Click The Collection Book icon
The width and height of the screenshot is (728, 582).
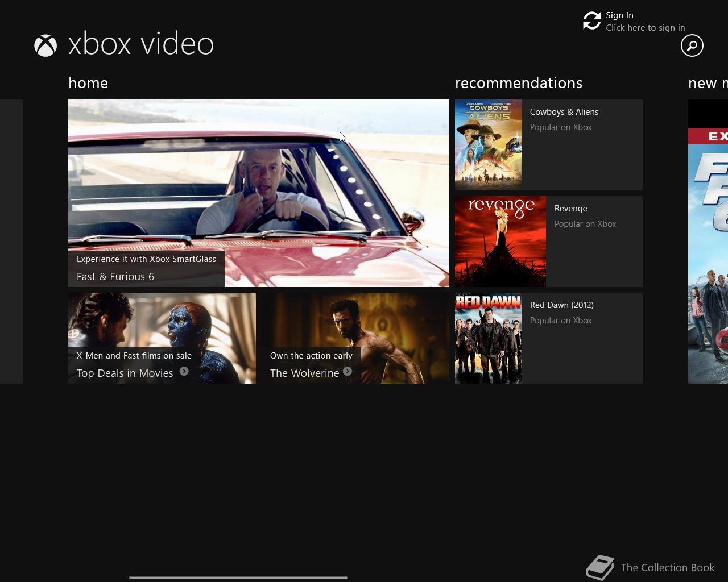[x=600, y=567]
